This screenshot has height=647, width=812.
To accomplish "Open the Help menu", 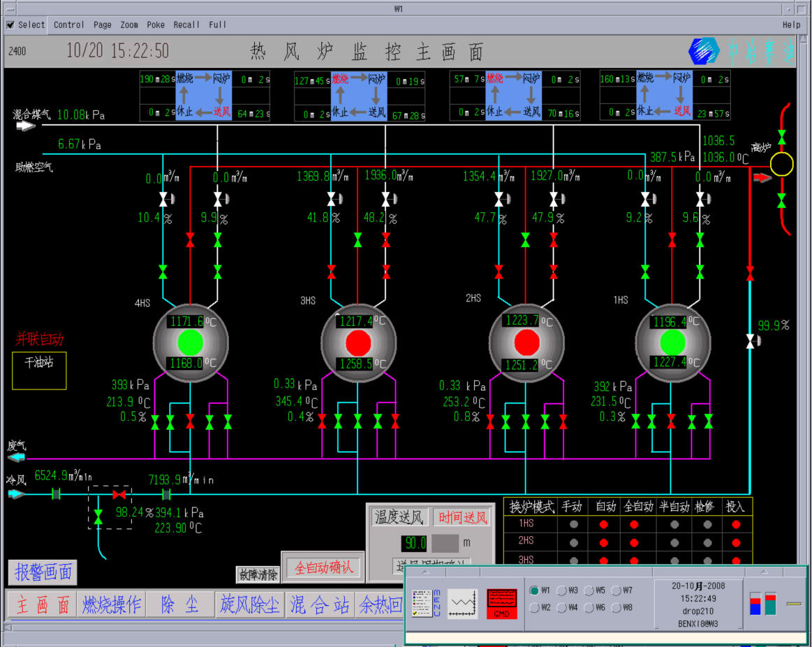I will (x=791, y=24).
